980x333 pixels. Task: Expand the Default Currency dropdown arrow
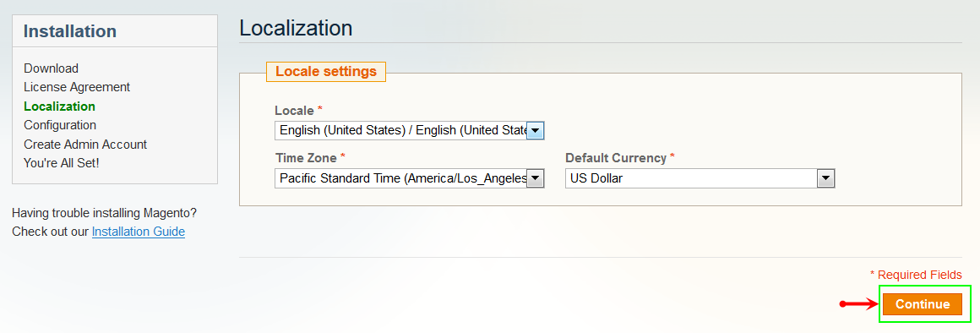pyautogui.click(x=826, y=178)
